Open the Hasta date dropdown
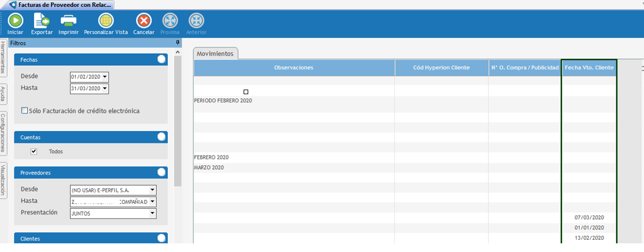Image resolution: width=644 pixels, height=252 pixels. pyautogui.click(x=105, y=88)
